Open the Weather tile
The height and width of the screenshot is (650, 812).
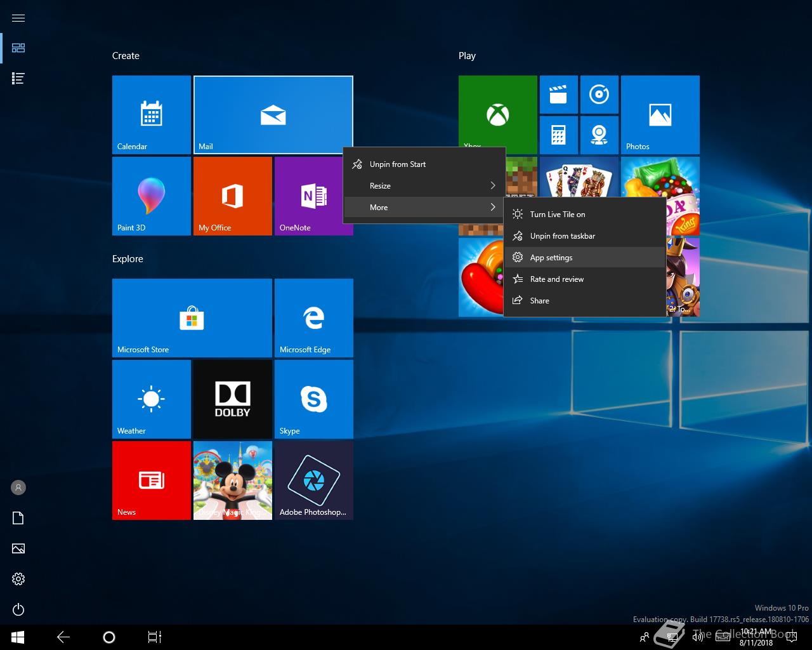152,399
